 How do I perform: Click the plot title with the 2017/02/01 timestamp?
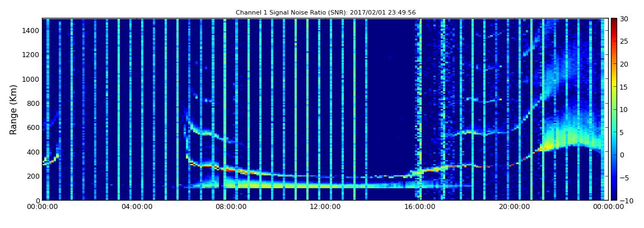coord(326,13)
